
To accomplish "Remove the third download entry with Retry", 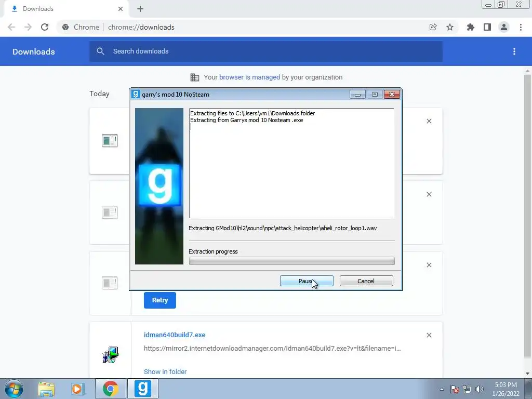I will pyautogui.click(x=429, y=265).
